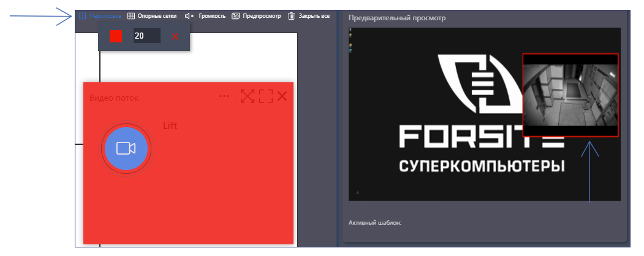
Task: Click the Опорные сетки grid icon
Action: (131, 16)
